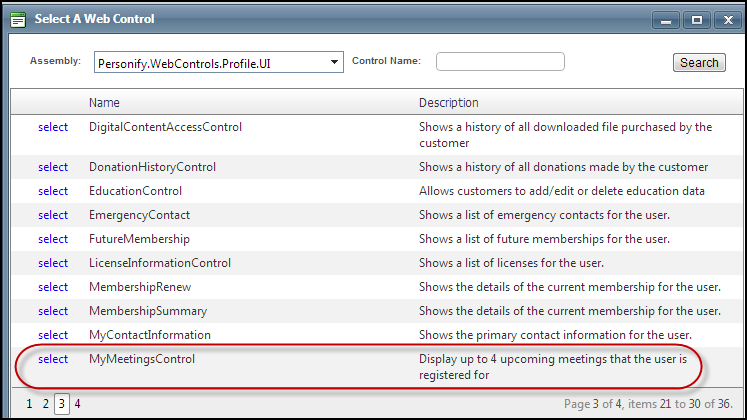Choose select link for DonationHistoryControl
Image resolution: width=747 pixels, height=420 pixels.
pyautogui.click(x=53, y=167)
